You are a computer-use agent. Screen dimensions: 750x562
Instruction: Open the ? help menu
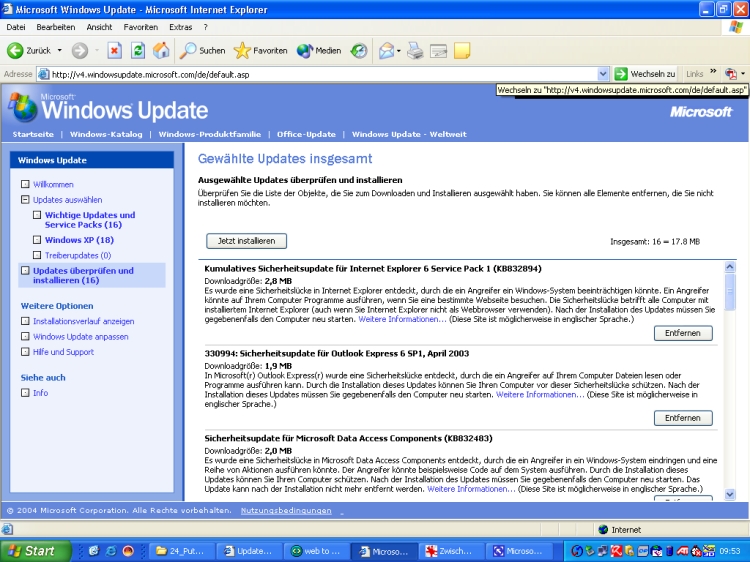tap(206, 27)
